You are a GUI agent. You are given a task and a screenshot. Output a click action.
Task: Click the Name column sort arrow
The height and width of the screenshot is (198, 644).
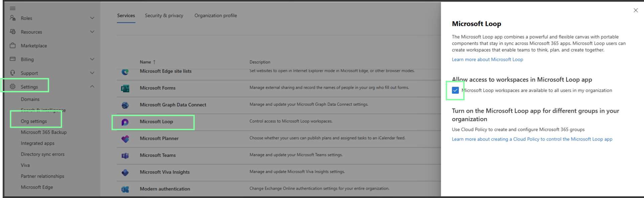tap(154, 62)
